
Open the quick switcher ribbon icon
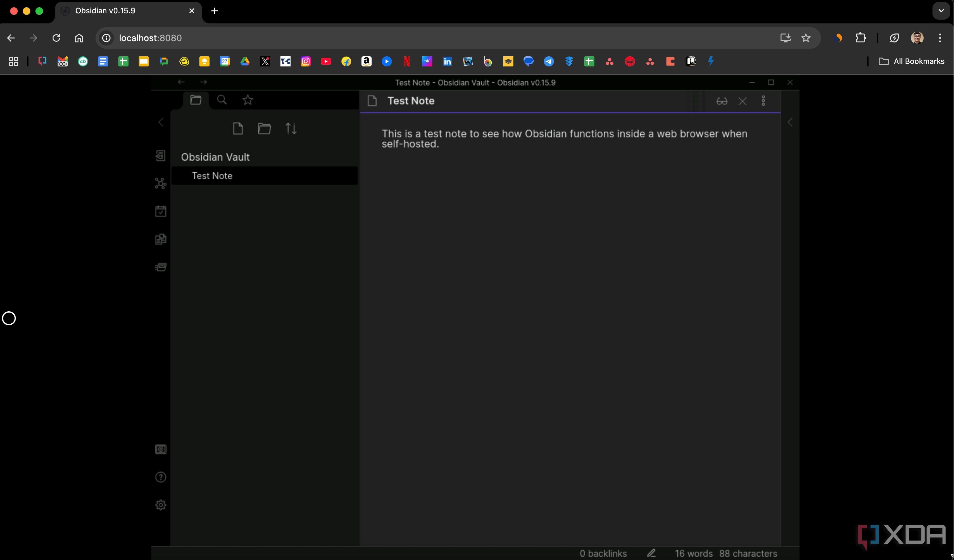[x=160, y=156]
